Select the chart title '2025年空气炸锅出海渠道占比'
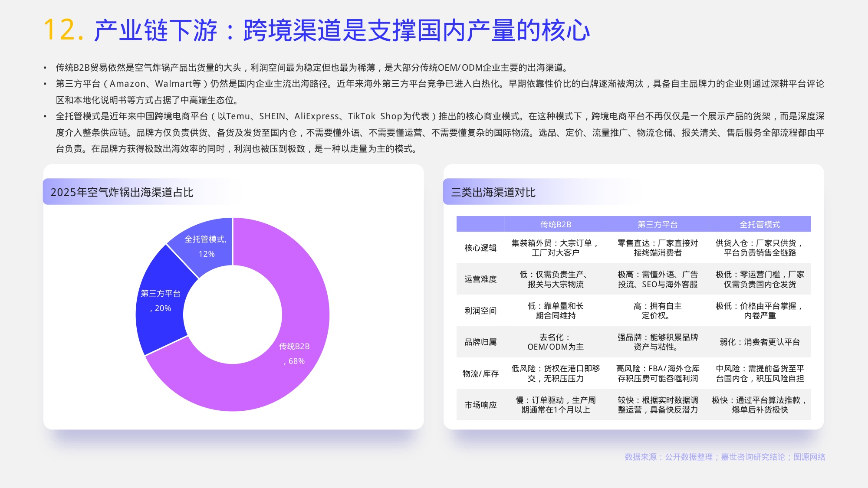The height and width of the screenshot is (488, 868). coord(122,192)
